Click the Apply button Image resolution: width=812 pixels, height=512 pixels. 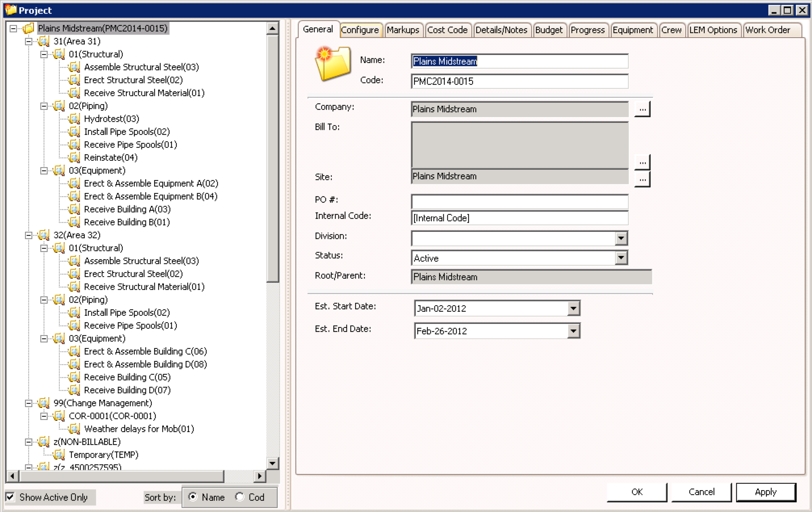point(766,492)
